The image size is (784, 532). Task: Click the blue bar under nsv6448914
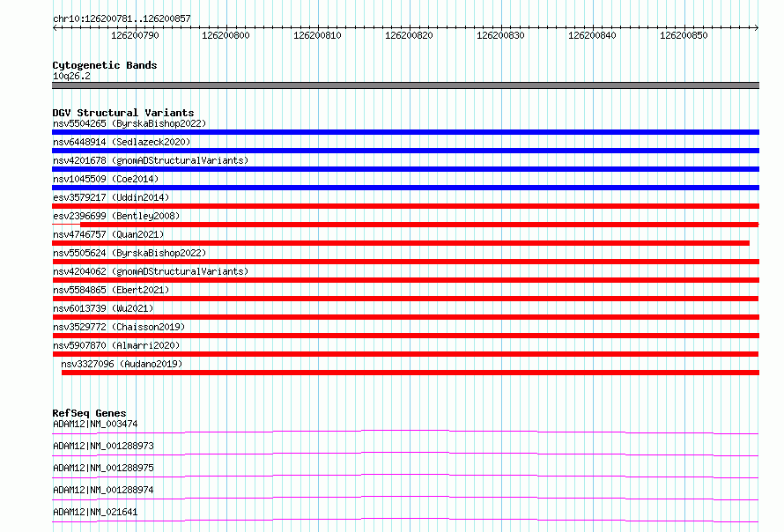coord(405,151)
